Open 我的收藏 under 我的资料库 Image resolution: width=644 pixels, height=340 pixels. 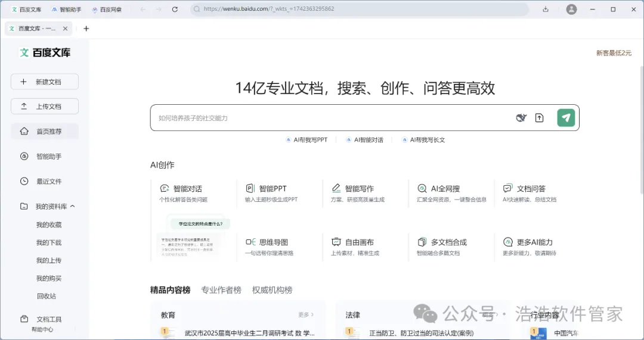[x=48, y=224]
